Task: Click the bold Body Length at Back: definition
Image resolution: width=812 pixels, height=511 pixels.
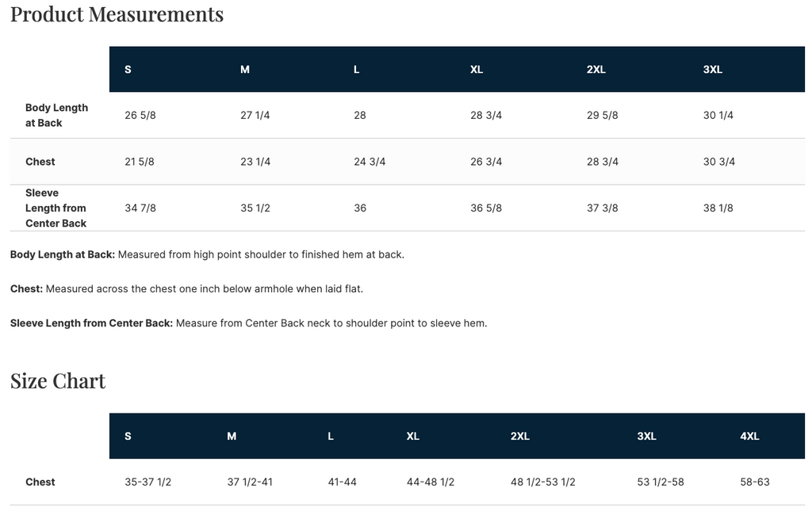Action: [x=63, y=255]
